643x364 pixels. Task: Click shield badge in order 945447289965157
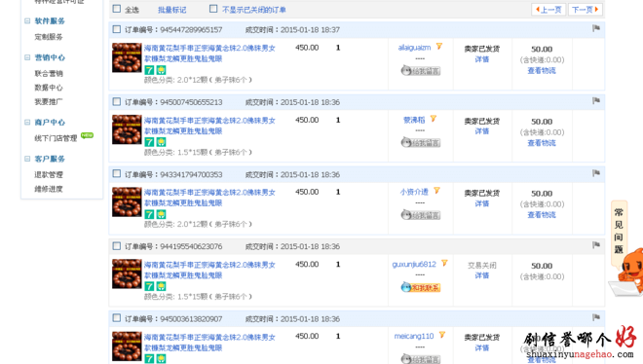pyautogui.click(x=161, y=70)
